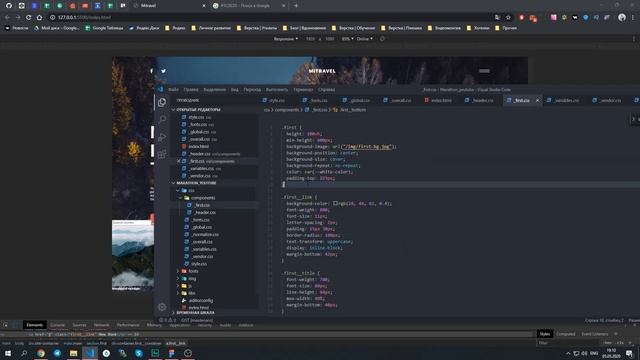The image size is (640, 360).
Task: Click the Facebook icon on the Mitravel page
Action: [151, 71]
